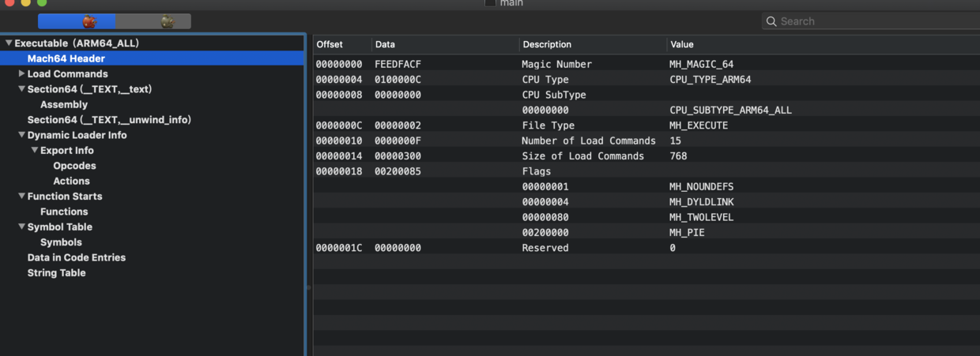Screen dimensions: 980x356
Task: Click offset 00000018 cell
Action: pyautogui.click(x=339, y=171)
